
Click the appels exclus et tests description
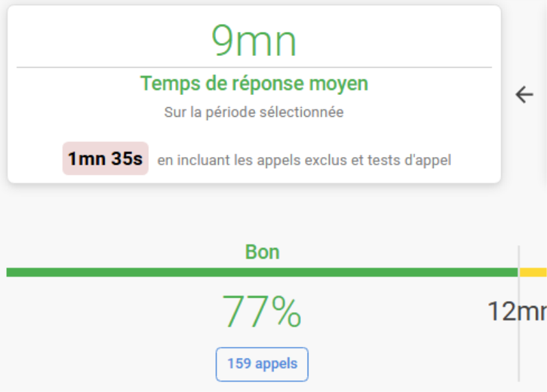tap(304, 160)
